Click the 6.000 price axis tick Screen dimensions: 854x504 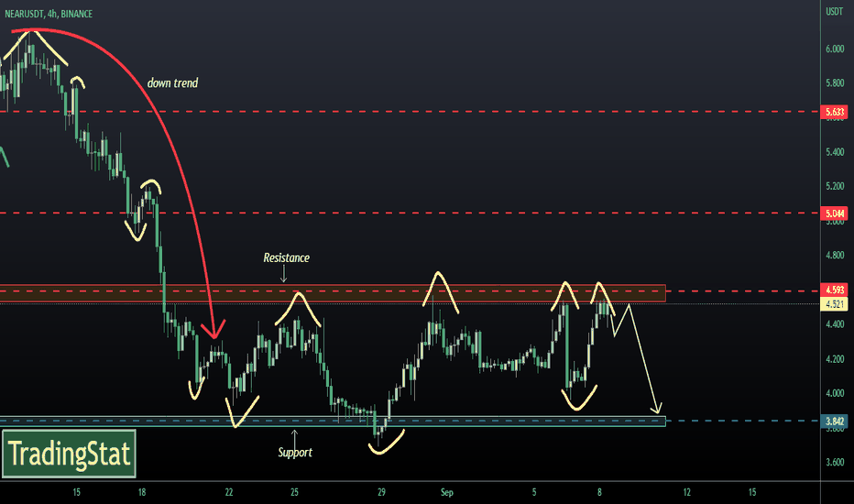coord(835,49)
